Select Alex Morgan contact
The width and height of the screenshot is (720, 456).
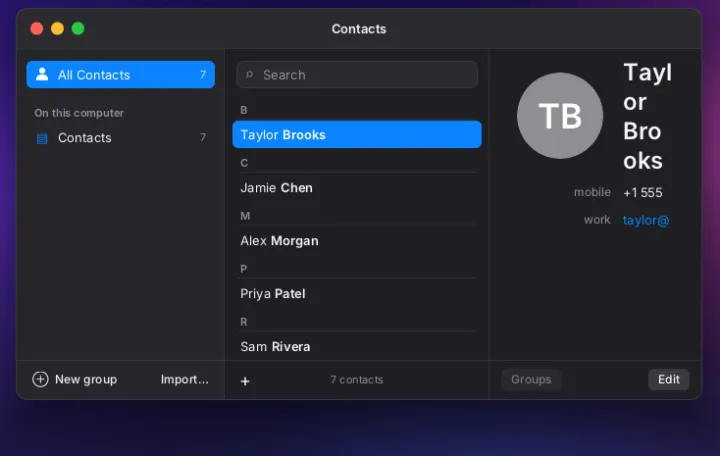tap(357, 241)
